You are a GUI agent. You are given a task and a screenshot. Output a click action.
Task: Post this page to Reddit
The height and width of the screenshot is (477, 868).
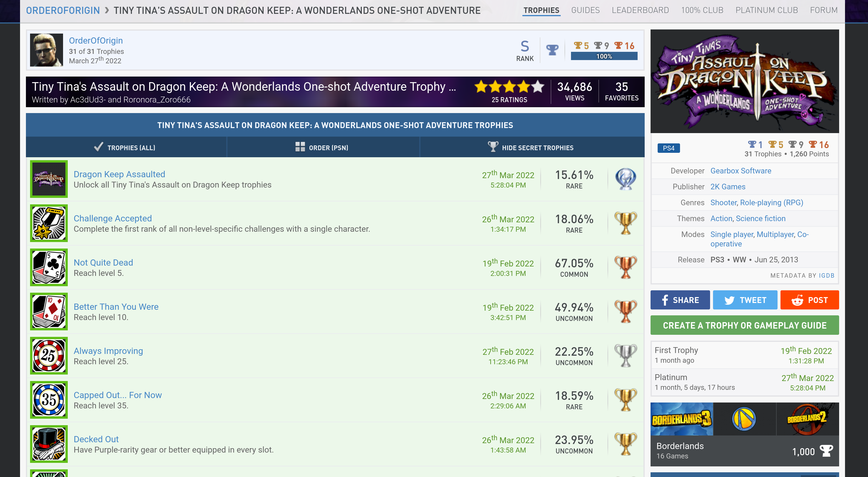coord(809,300)
